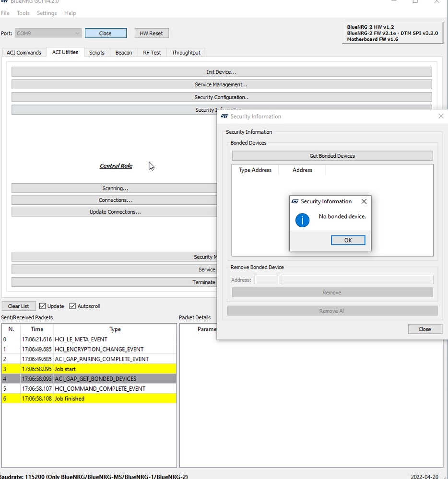This screenshot has height=479, width=448.
Task: Select the Address column header in bonded list
Action: click(302, 170)
